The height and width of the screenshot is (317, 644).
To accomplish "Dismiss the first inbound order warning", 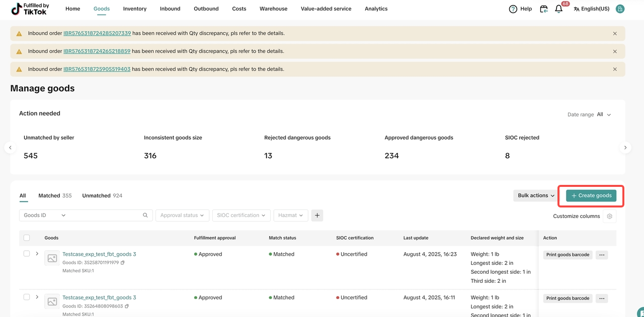I will 615,34.
